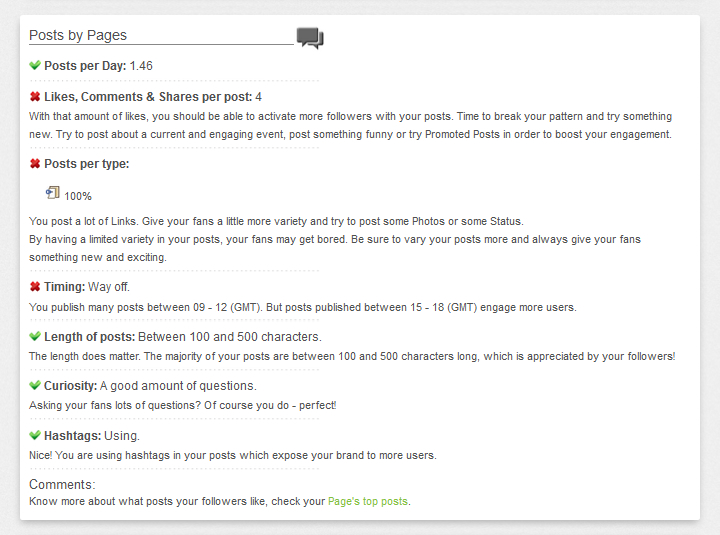Click the Length of posts label

[90, 337]
